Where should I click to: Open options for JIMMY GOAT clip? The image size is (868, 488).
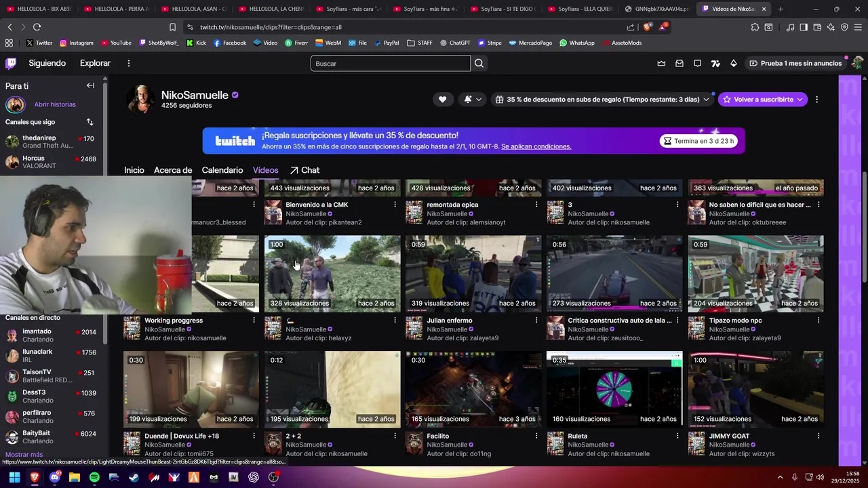pyautogui.click(x=818, y=436)
